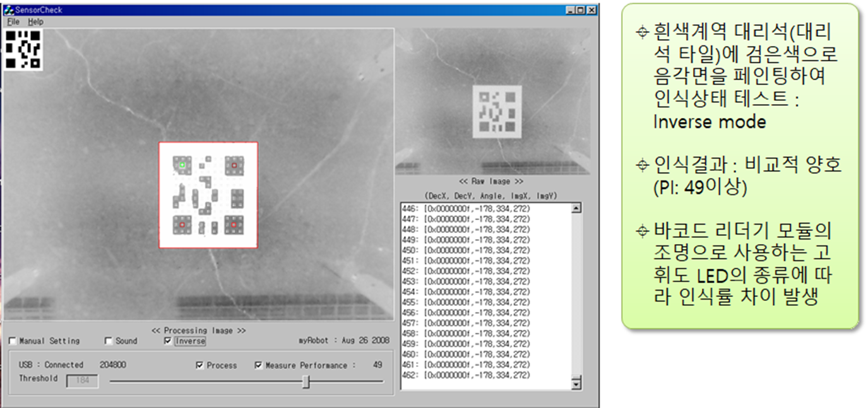Open the File menu
This screenshot has height=408, width=868.
(x=13, y=21)
